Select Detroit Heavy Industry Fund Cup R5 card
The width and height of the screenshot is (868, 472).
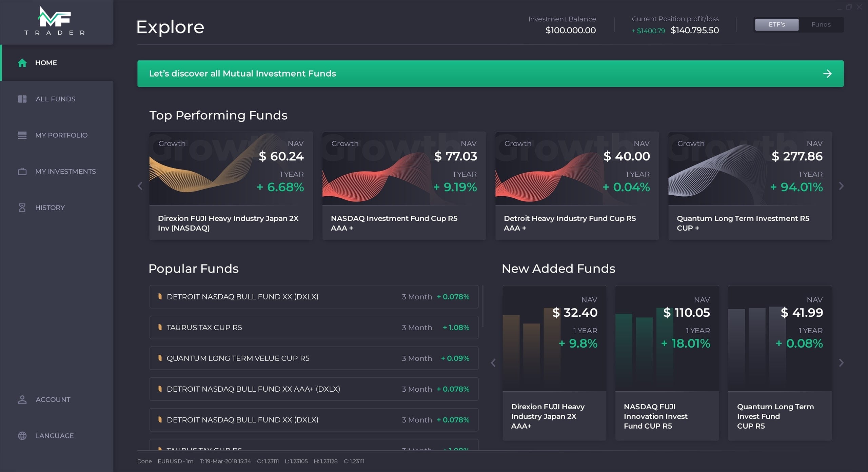pos(577,186)
